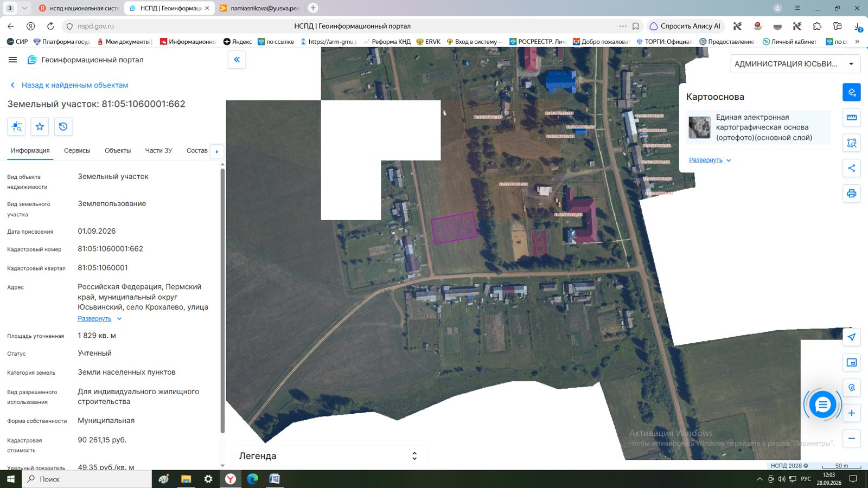Viewport: 868px width, 488px height.
Task: Click the ruler measurement tool icon
Action: pos(852,117)
